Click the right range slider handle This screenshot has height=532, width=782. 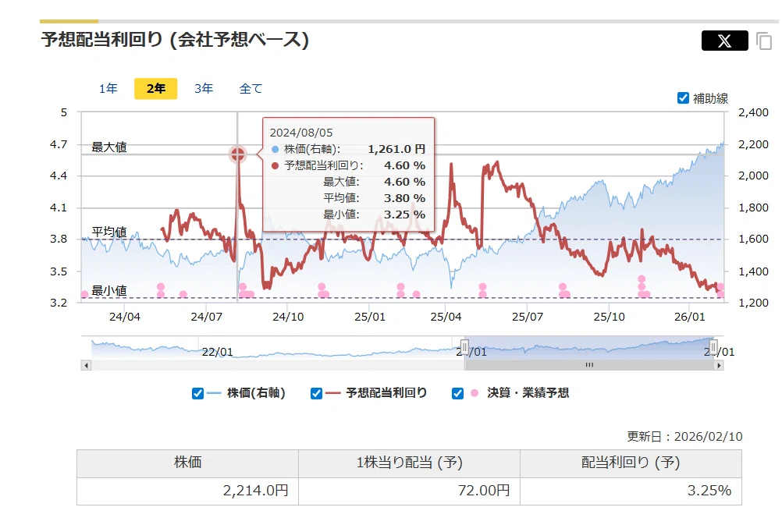click(713, 346)
